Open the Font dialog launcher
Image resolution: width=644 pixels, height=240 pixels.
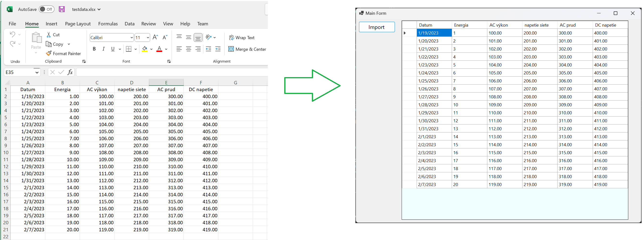169,61
